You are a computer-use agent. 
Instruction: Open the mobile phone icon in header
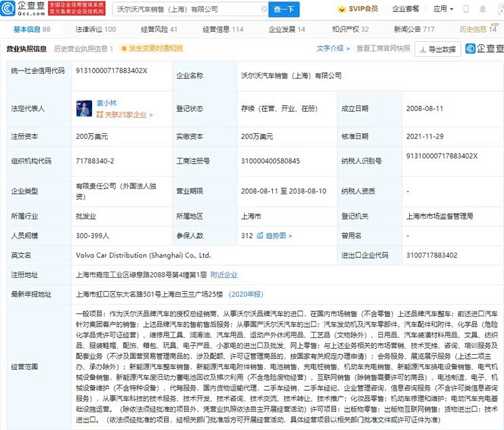(466, 9)
